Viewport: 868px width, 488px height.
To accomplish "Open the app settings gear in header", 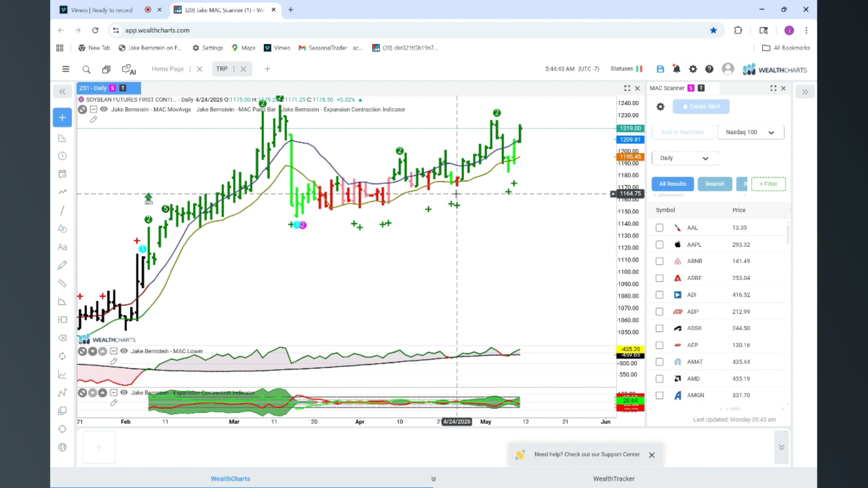I will 693,69.
